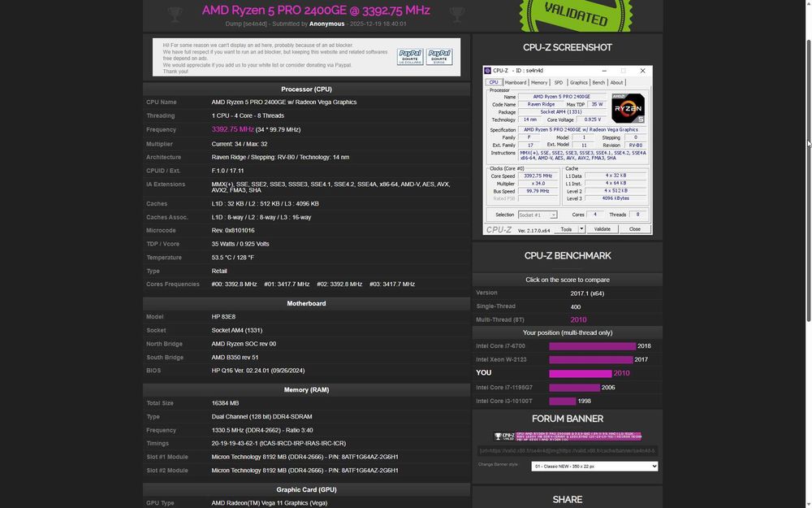The height and width of the screenshot is (508, 812).
Task: Click the Intel Core i7-6700 benchmark bar
Action: pos(593,346)
